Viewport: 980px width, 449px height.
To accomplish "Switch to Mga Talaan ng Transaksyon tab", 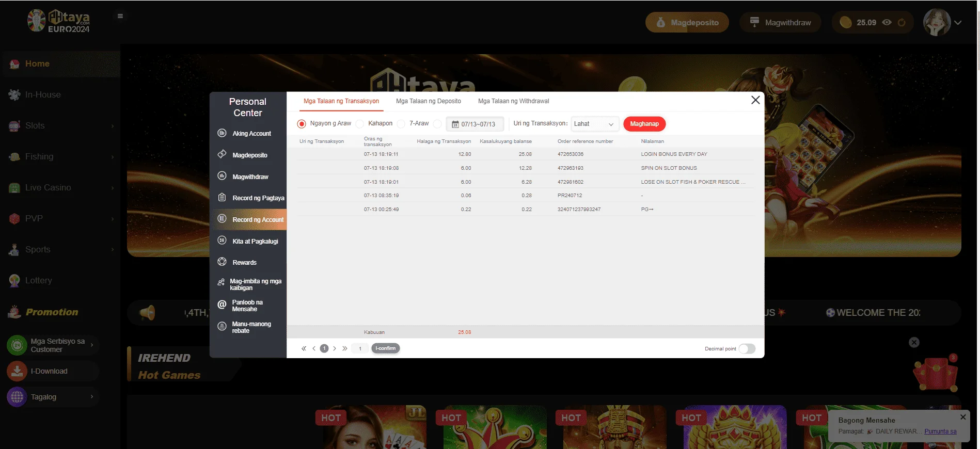I will 341,101.
